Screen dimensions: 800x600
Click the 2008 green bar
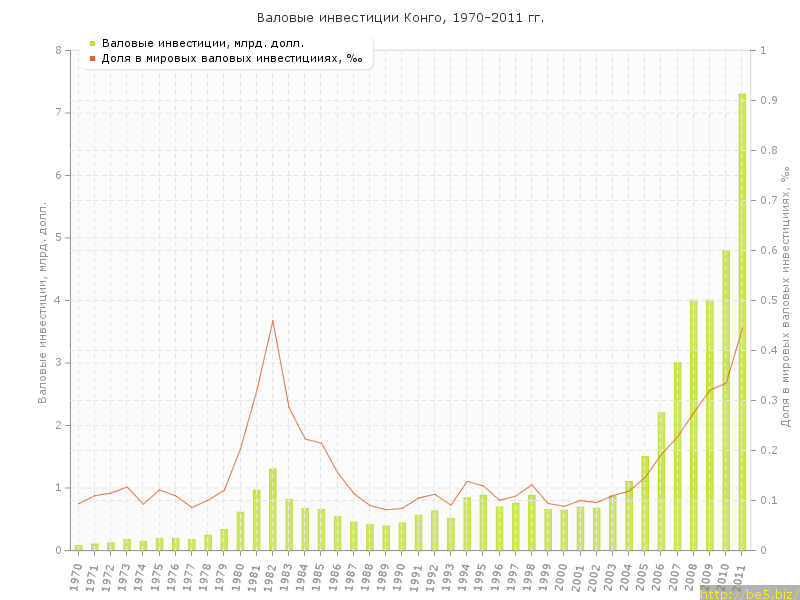click(694, 425)
